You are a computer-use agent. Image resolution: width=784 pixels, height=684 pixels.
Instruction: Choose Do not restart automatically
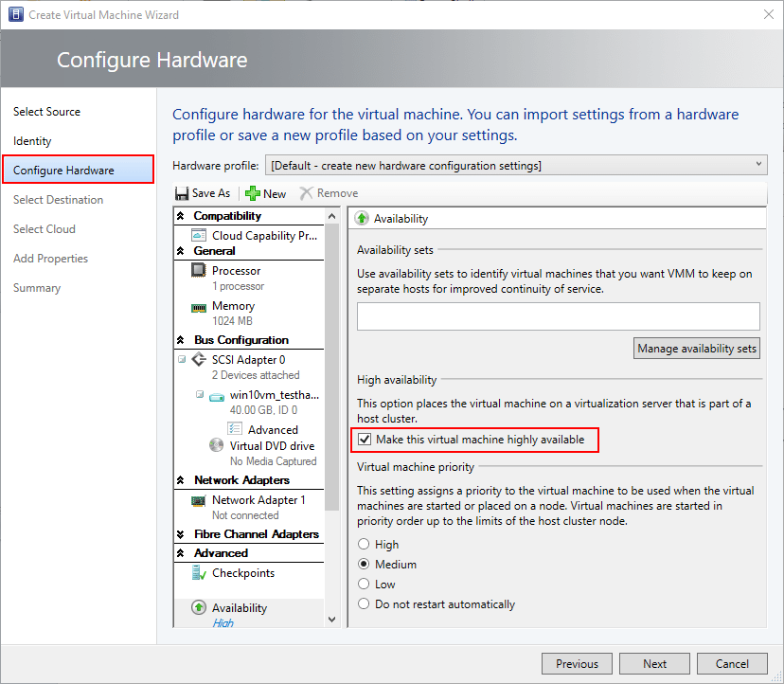[363, 603]
